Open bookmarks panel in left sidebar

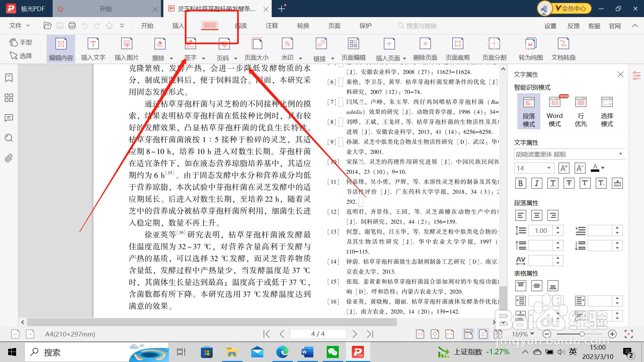click(9, 78)
